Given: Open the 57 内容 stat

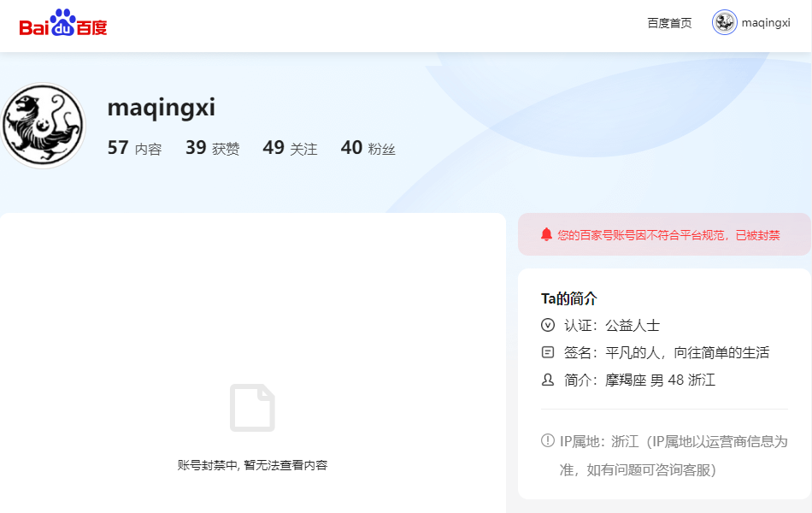Looking at the screenshot, I should click(134, 148).
